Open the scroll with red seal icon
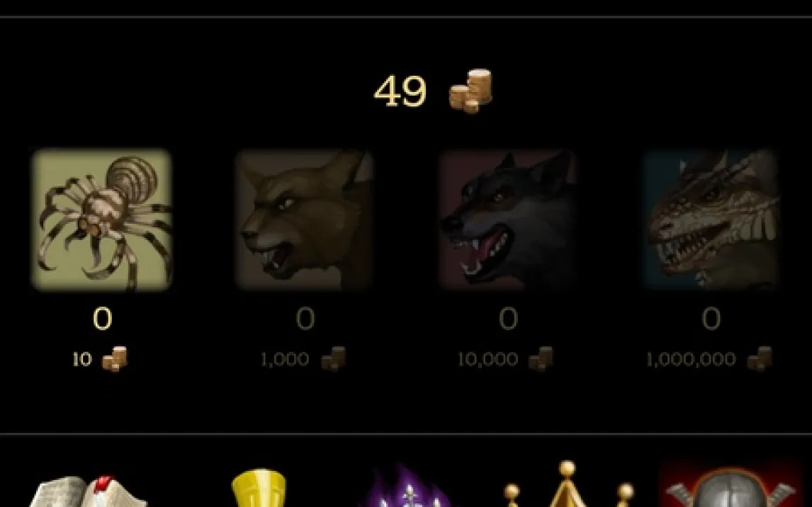This screenshot has height=507, width=812. tap(88, 491)
